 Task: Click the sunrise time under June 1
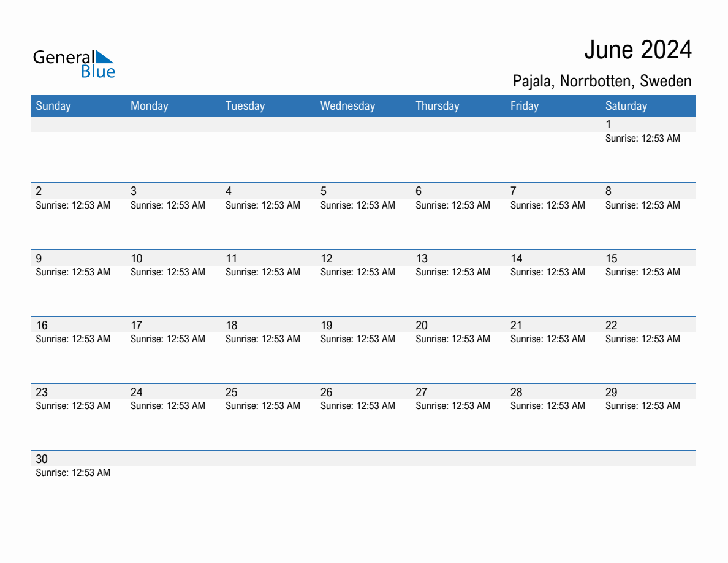point(642,139)
